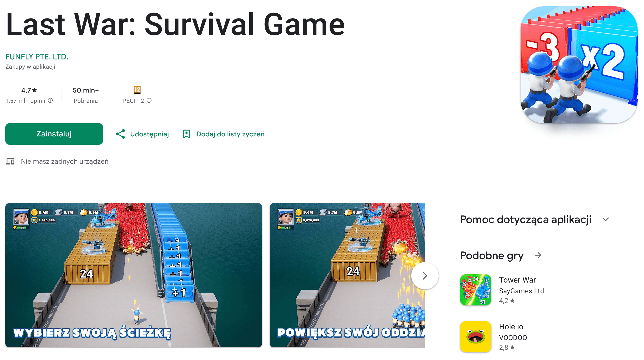Image resolution: width=644 pixels, height=360 pixels.
Task: Click Dodaj do listy życzeń
Action: coord(230,134)
